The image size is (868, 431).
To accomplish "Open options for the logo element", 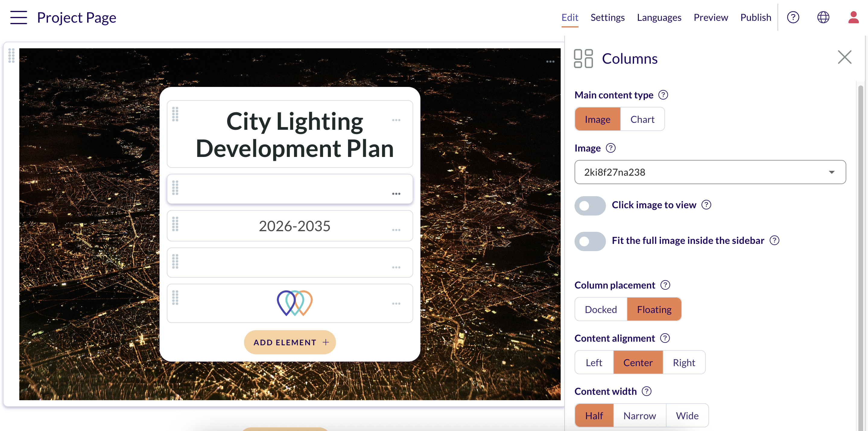I will coord(396,304).
